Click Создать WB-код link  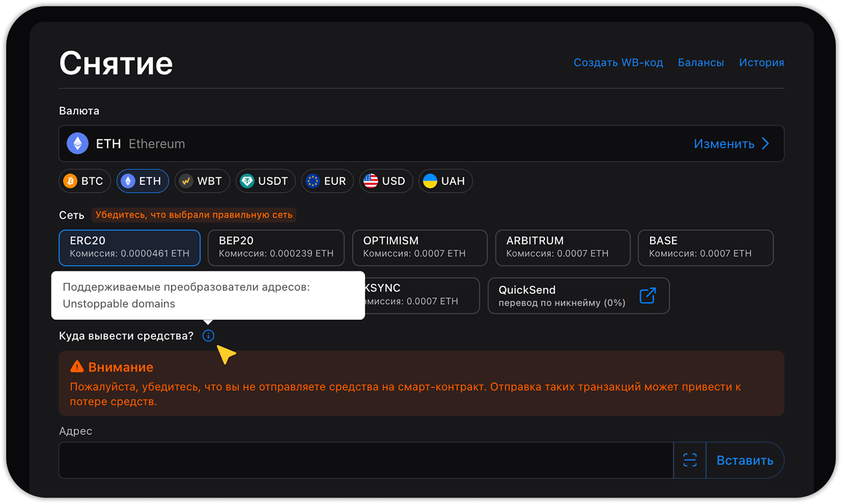click(618, 63)
